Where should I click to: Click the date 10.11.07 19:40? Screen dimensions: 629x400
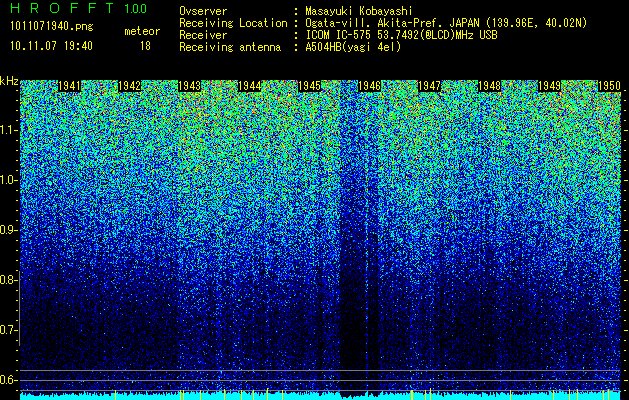pos(51,46)
